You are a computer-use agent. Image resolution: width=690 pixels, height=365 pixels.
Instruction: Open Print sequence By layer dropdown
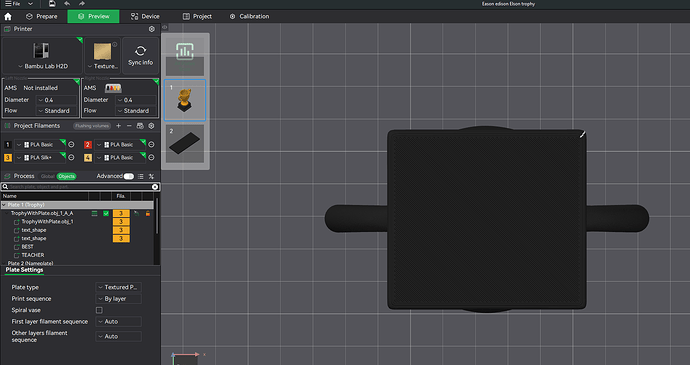click(x=118, y=299)
